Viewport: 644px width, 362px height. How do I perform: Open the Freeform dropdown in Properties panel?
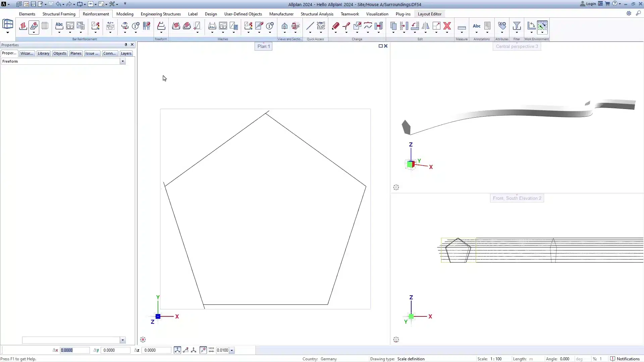[123, 61]
